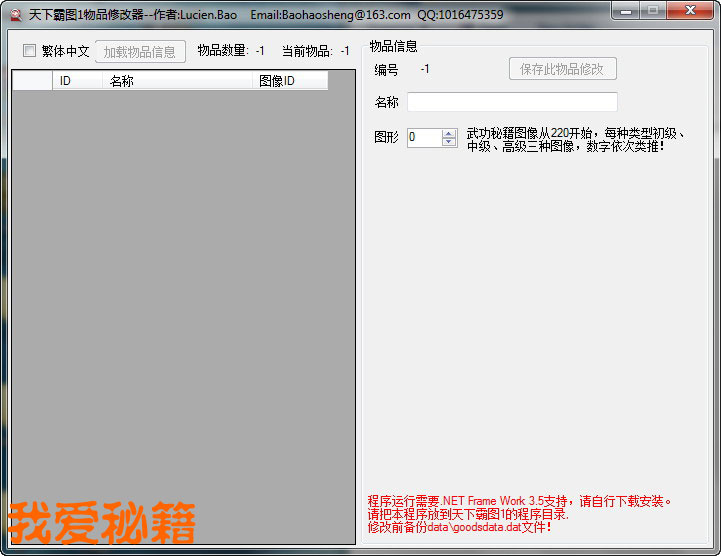Viewport: 721px width, 556px height.
Task: Sort the list by the ID column header
Action: coord(77,81)
